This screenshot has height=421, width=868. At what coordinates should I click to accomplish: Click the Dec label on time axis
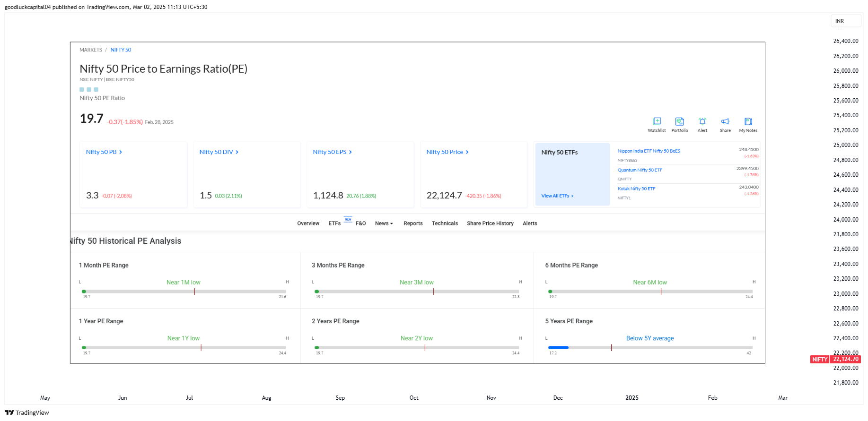[558, 398]
